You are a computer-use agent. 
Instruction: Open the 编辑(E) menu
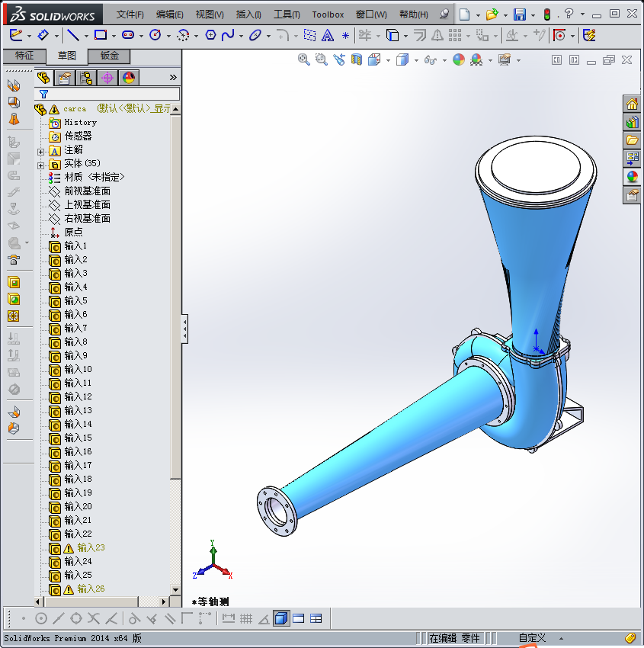click(x=169, y=14)
